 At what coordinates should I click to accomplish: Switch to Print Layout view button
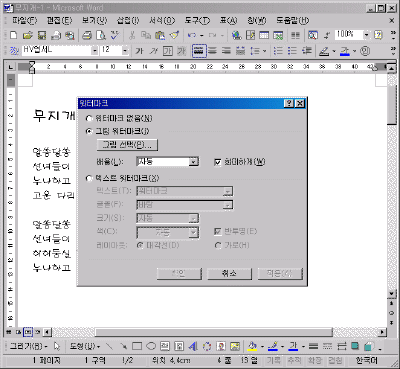28,332
